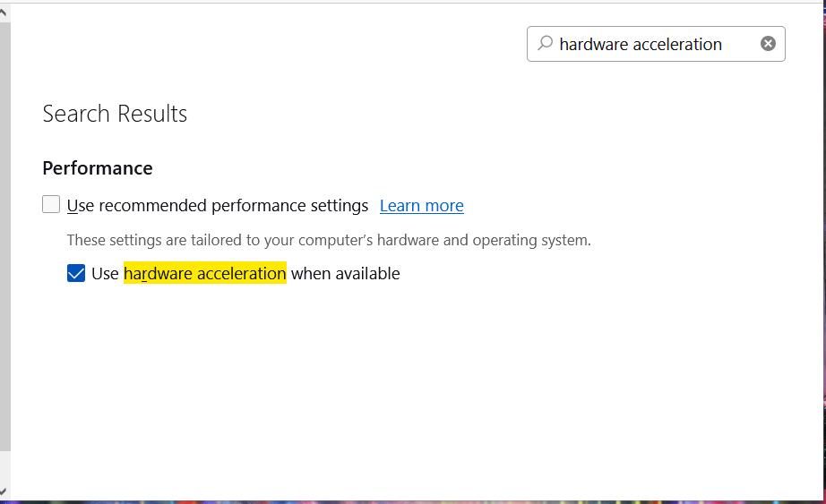Select the 'Search Results' heading
The width and height of the screenshot is (826, 504).
[115, 114]
